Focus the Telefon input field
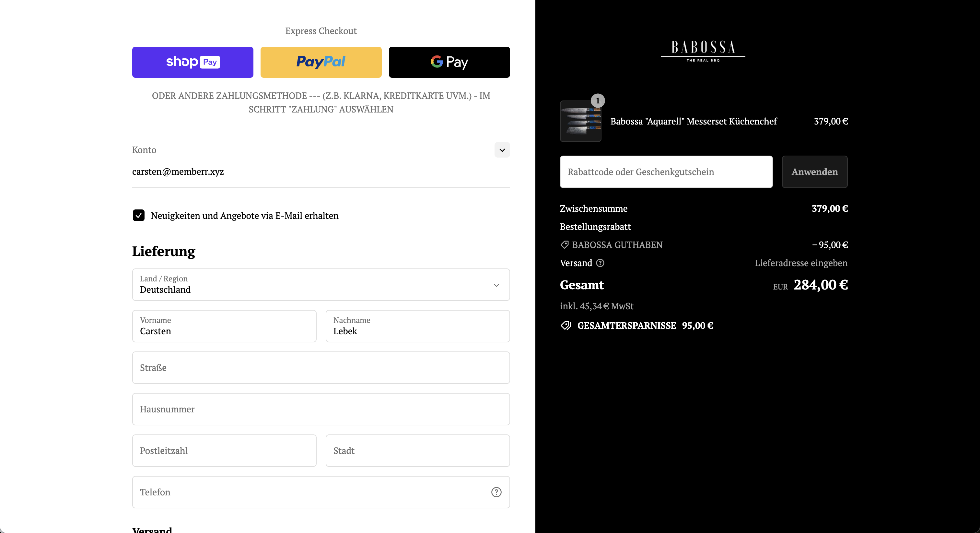Screen dimensions: 980x533 [x=321, y=492]
